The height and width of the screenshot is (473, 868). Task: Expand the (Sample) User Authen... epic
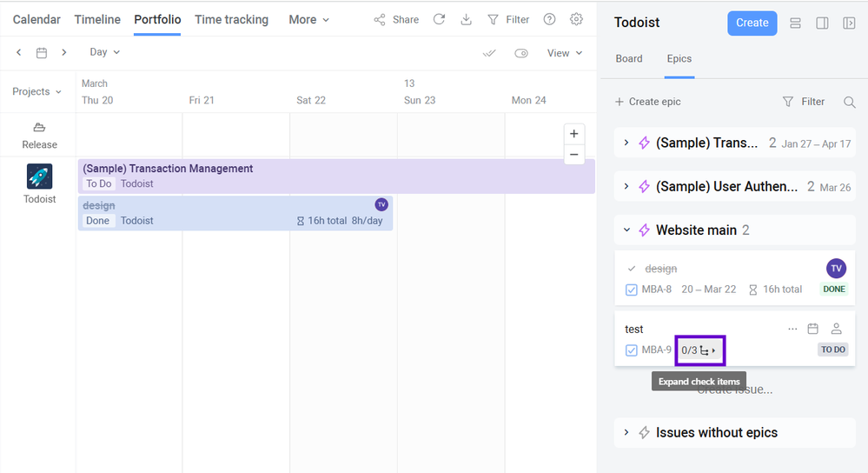[x=626, y=187]
